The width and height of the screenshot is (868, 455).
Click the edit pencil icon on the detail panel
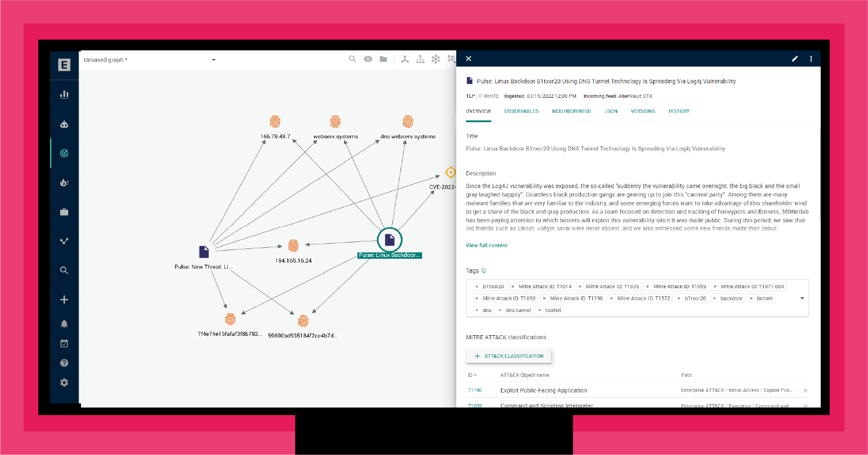pyautogui.click(x=796, y=58)
